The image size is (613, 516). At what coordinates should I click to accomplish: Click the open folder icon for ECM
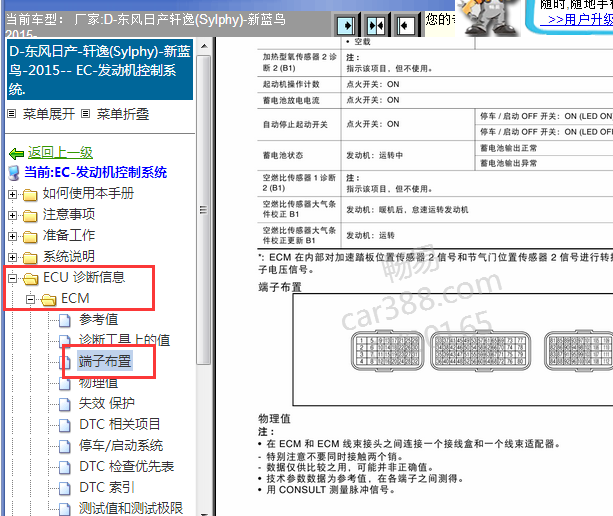tap(49, 299)
